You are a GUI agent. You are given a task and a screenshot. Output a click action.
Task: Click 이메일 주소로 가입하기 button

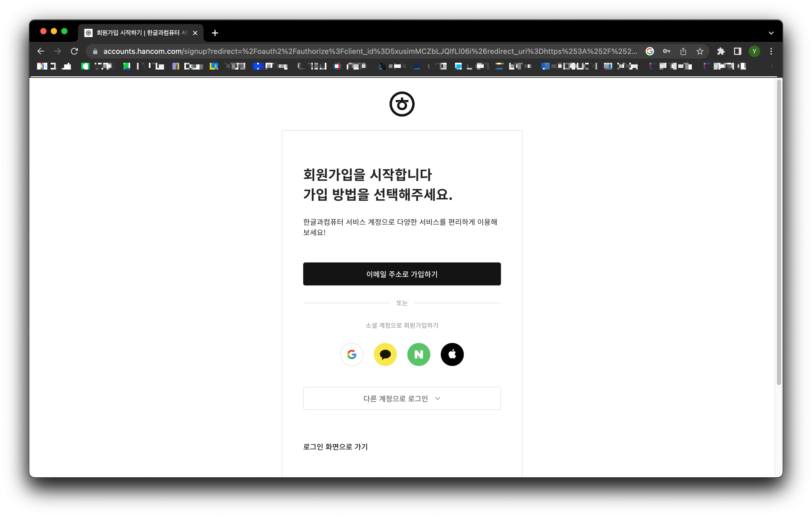click(402, 274)
